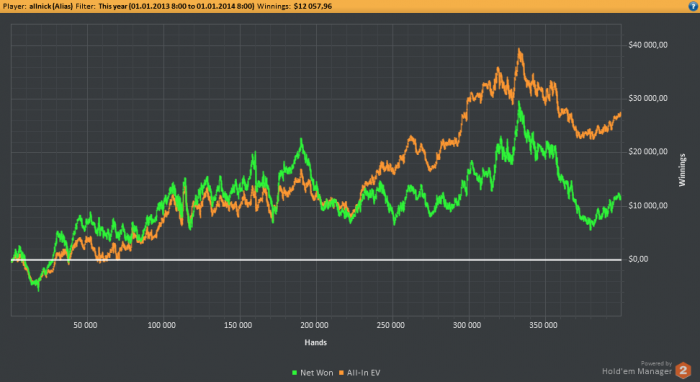This screenshot has width=700, height=382.
Task: Click the Powered by Hold'em Manager text
Action: point(637,369)
